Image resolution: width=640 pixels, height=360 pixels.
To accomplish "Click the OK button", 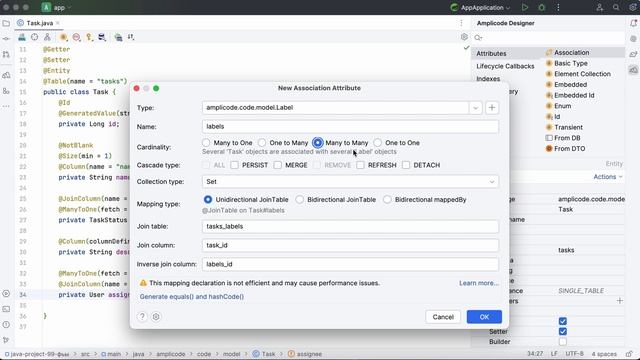I will click(484, 317).
